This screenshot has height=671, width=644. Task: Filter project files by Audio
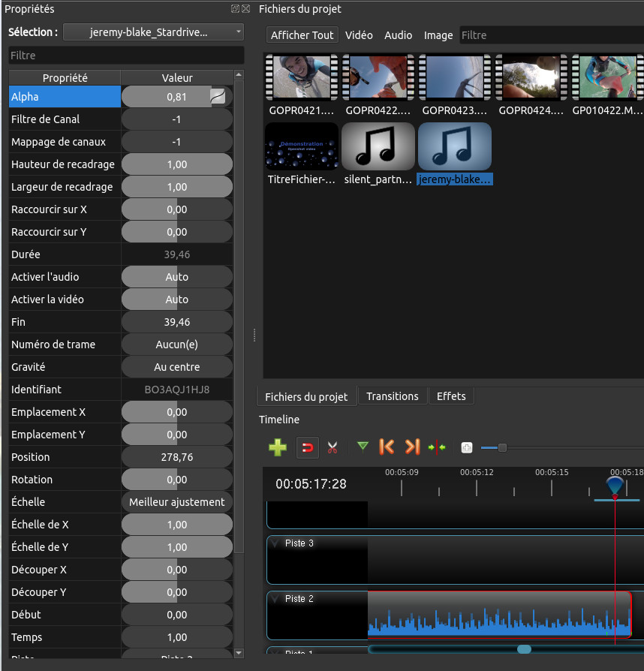coord(398,35)
